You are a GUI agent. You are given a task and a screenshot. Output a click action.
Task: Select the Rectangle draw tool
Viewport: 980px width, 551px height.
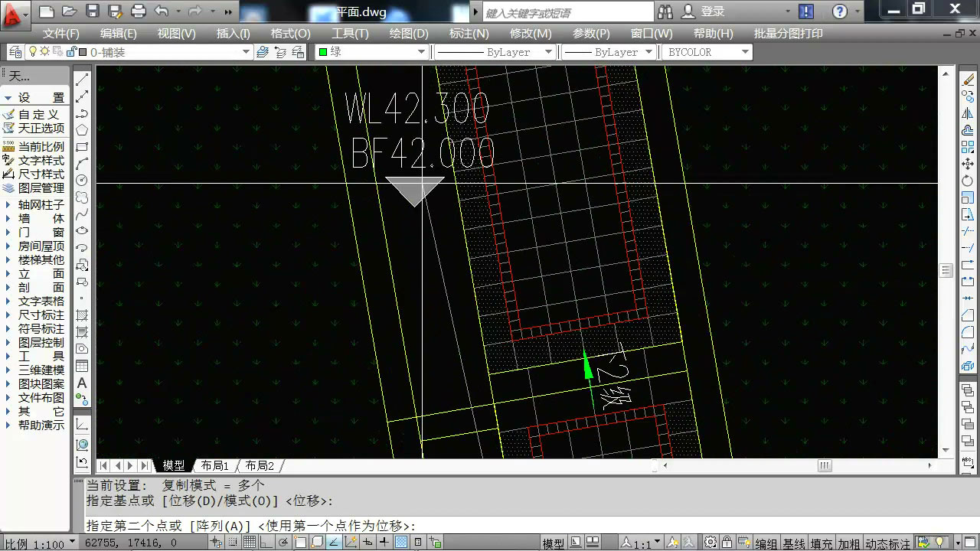click(x=82, y=147)
